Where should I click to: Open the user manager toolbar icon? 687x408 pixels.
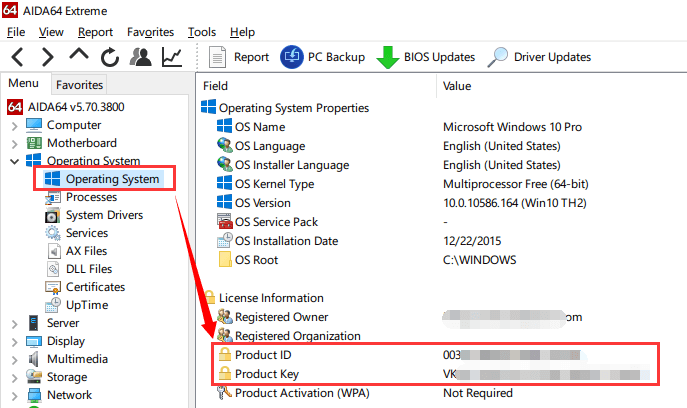coord(141,57)
